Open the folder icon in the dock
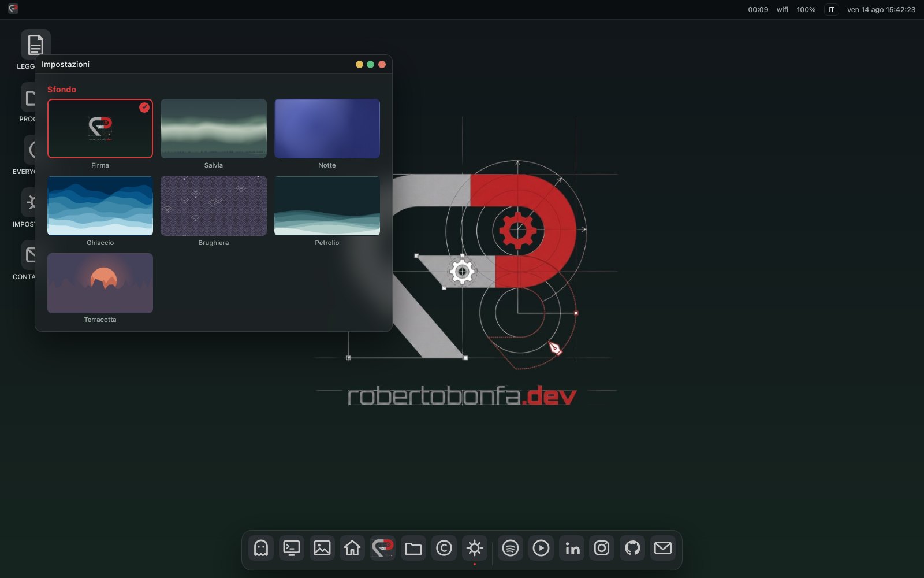The image size is (924, 578). (413, 548)
